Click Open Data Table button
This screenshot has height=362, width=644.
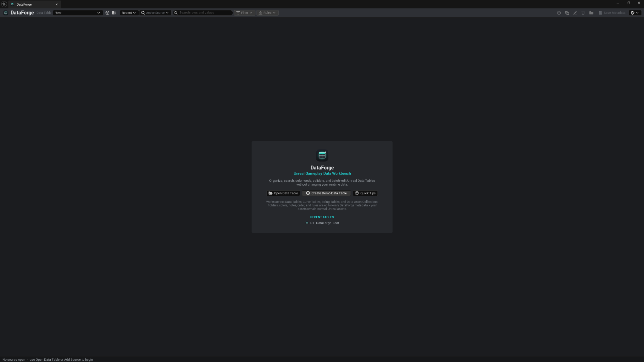pos(283,193)
